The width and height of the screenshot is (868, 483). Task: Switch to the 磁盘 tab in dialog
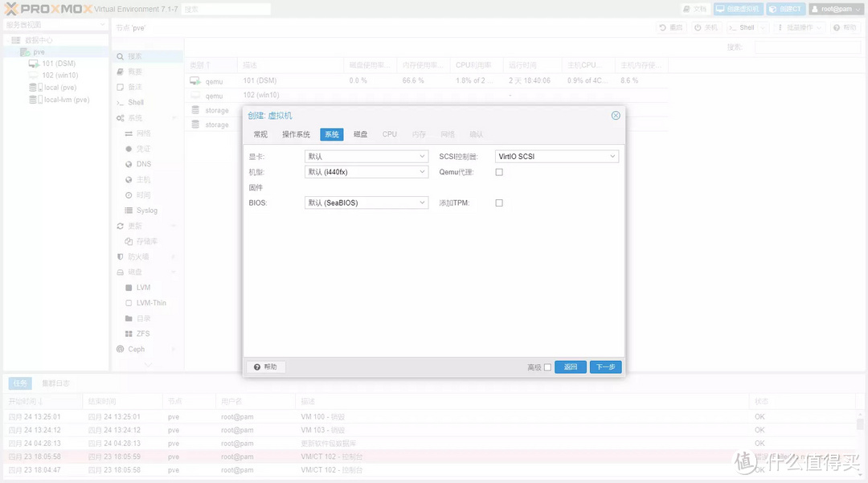[x=360, y=134]
